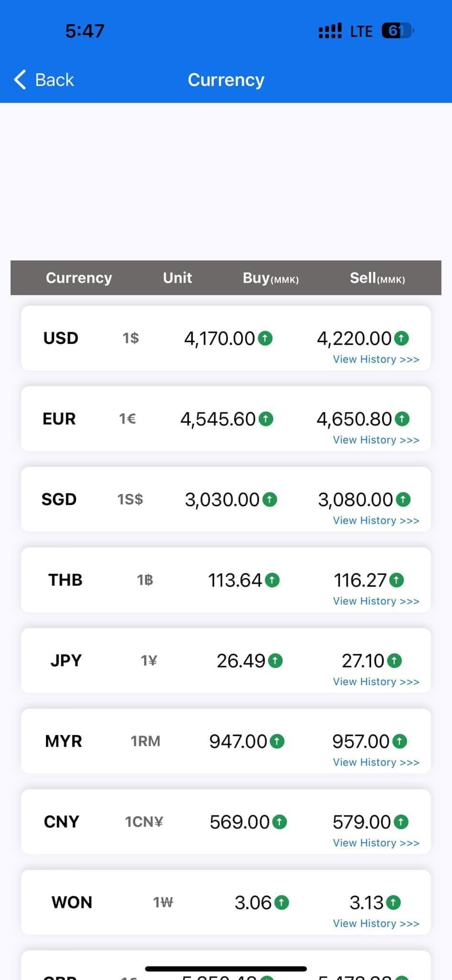Open View History for JPY

coord(376,681)
